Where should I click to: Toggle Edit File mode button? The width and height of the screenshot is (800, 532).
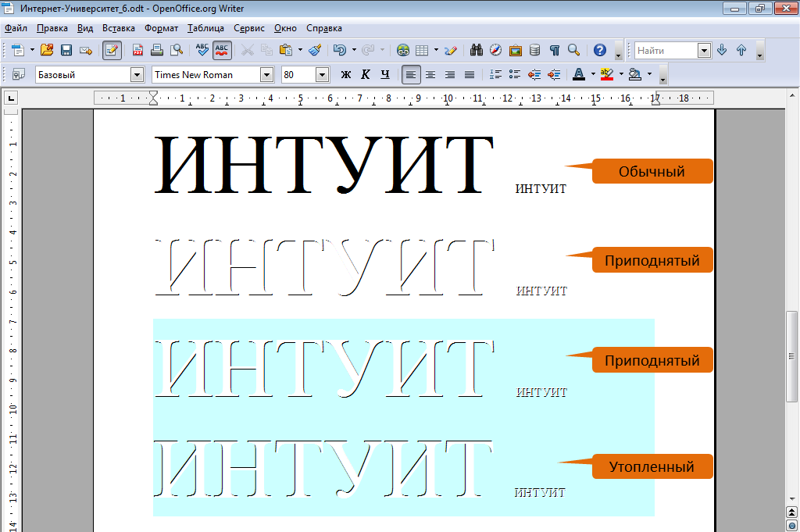112,51
